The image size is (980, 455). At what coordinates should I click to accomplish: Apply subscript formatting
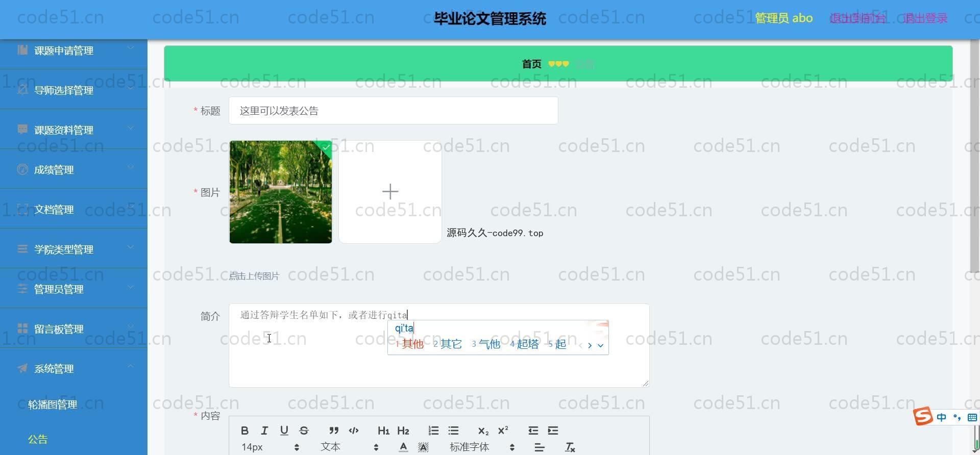(x=483, y=431)
